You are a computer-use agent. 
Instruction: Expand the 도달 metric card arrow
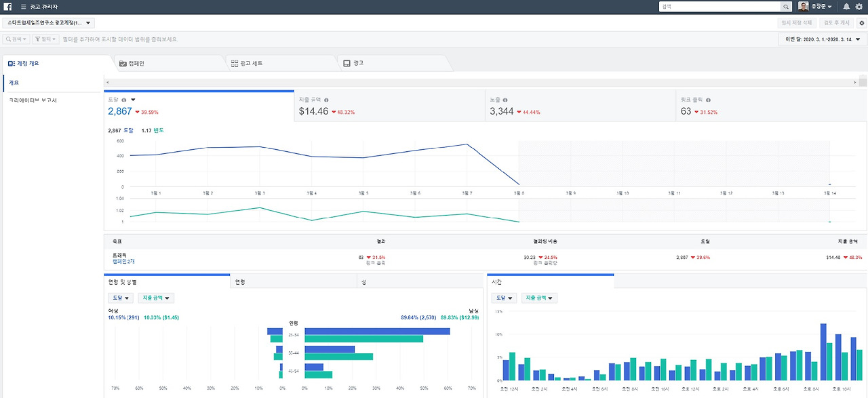coord(133,100)
